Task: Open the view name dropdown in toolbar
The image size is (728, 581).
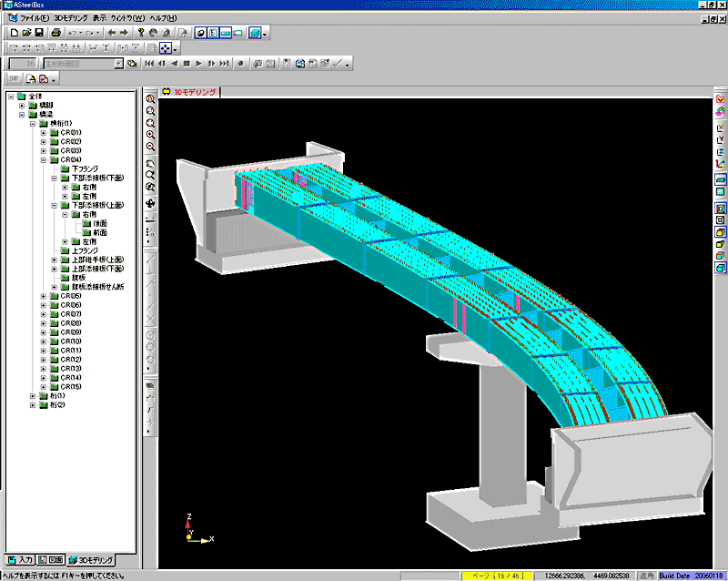Action: click(118, 64)
